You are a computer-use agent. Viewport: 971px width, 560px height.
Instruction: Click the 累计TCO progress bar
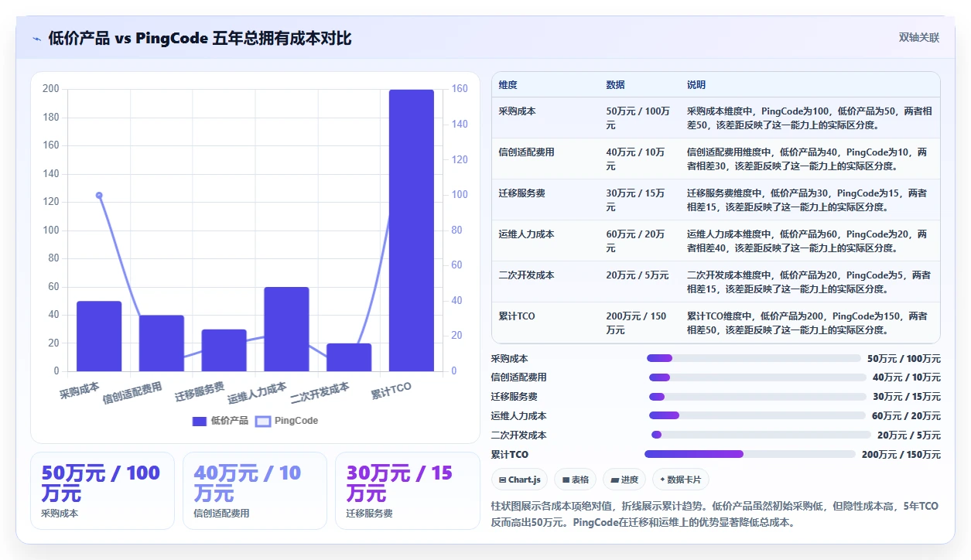[x=750, y=454]
